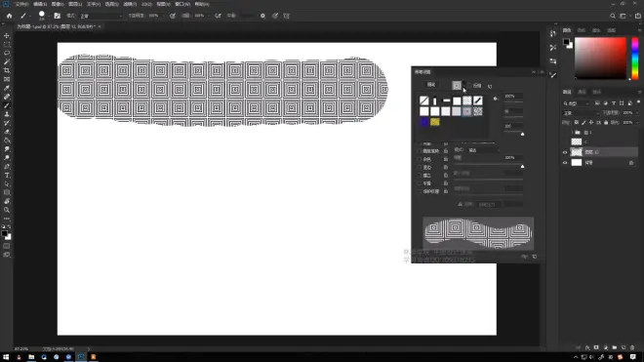Select the Move tool in the toolbar

pyautogui.click(x=7, y=36)
